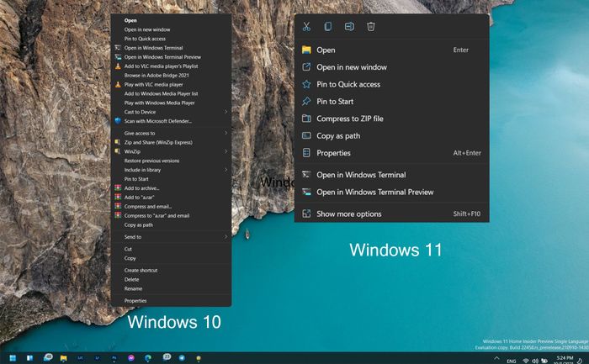Image resolution: width=589 pixels, height=364 pixels.
Task: Expand the Include in library submenu arrow
Action: click(226, 170)
